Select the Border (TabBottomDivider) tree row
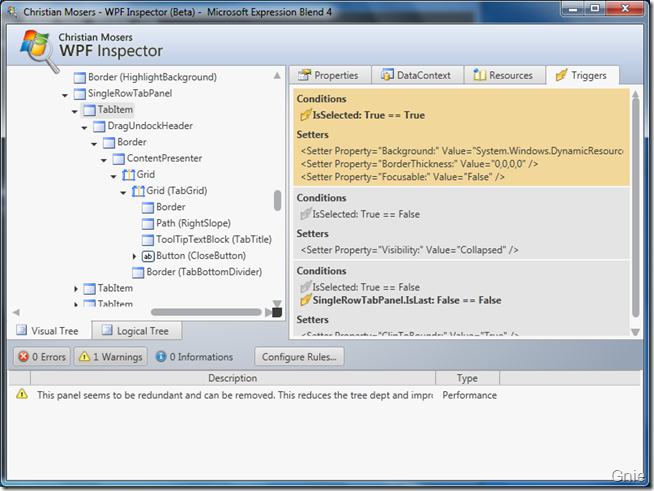This screenshot has height=491, width=654. 197,272
